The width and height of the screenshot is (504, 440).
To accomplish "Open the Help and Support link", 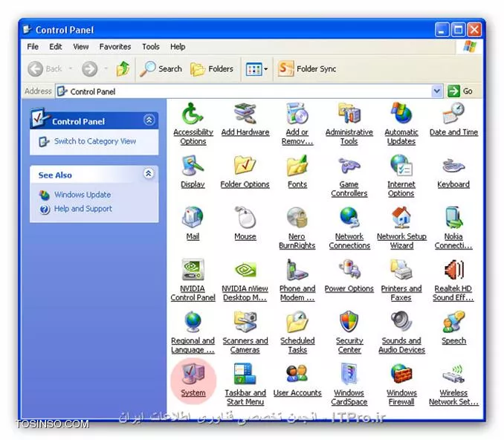I will (x=83, y=209).
